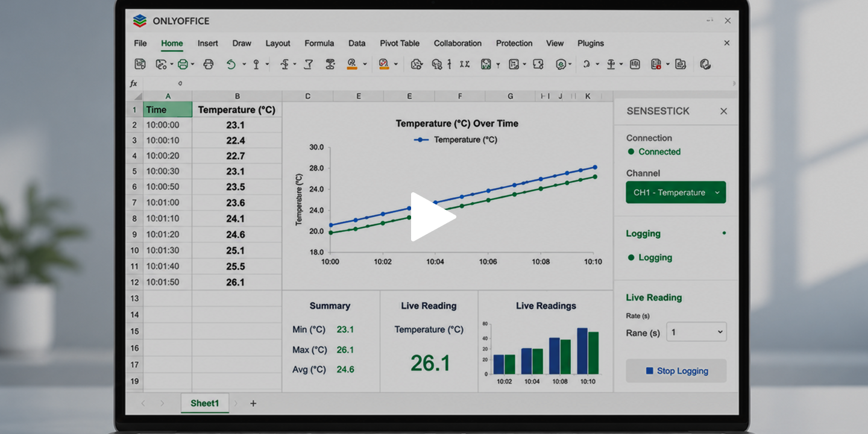Screen dimensions: 868x434
Task: Switch to the Formula tab
Action: click(319, 43)
